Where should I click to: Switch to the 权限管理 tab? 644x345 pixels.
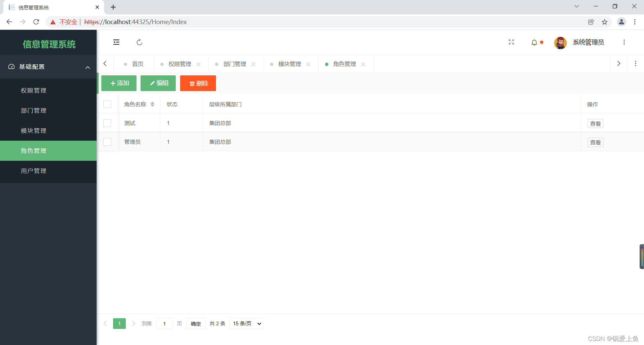(x=180, y=64)
